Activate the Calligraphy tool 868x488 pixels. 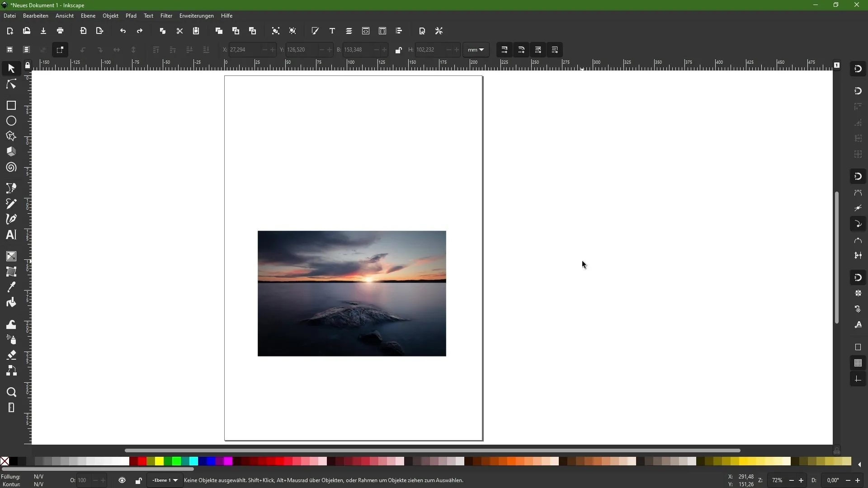point(11,219)
